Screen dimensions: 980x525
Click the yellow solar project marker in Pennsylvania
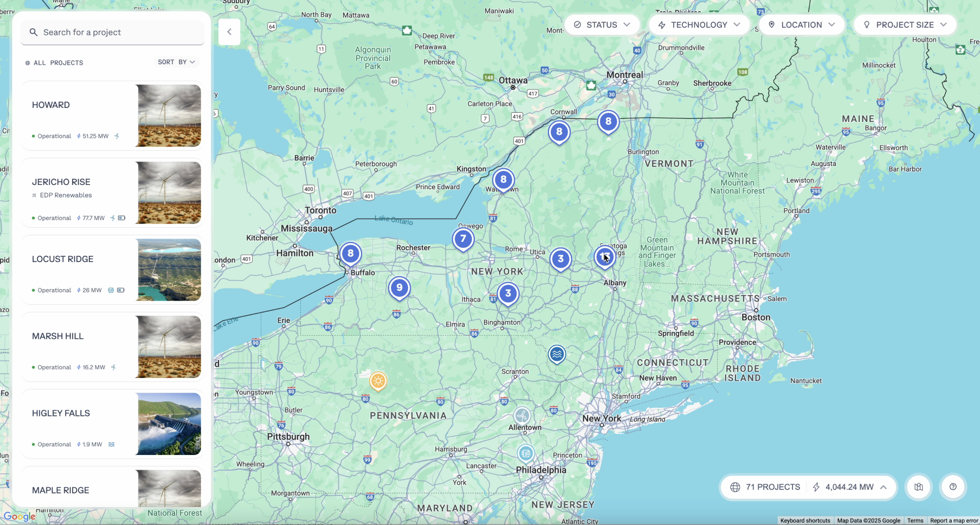[378, 381]
